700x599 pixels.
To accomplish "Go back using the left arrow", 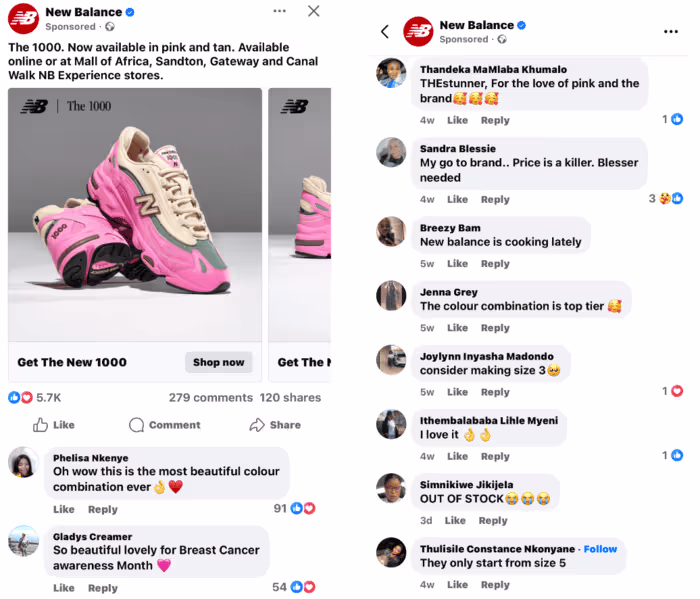I will (385, 32).
